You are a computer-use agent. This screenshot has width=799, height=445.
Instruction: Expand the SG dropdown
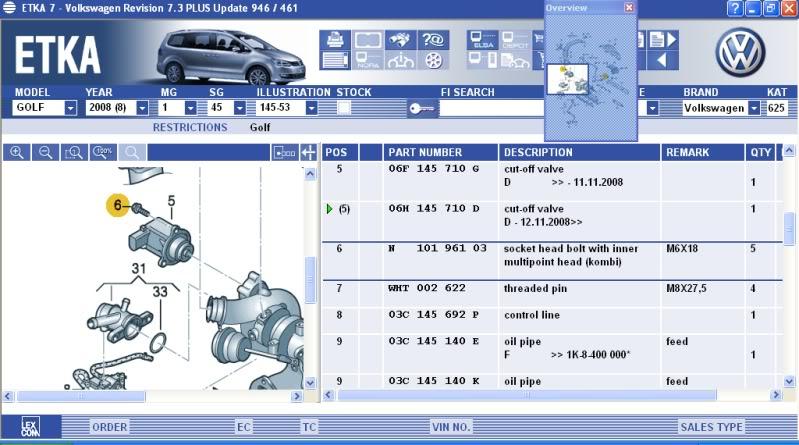click(239, 108)
